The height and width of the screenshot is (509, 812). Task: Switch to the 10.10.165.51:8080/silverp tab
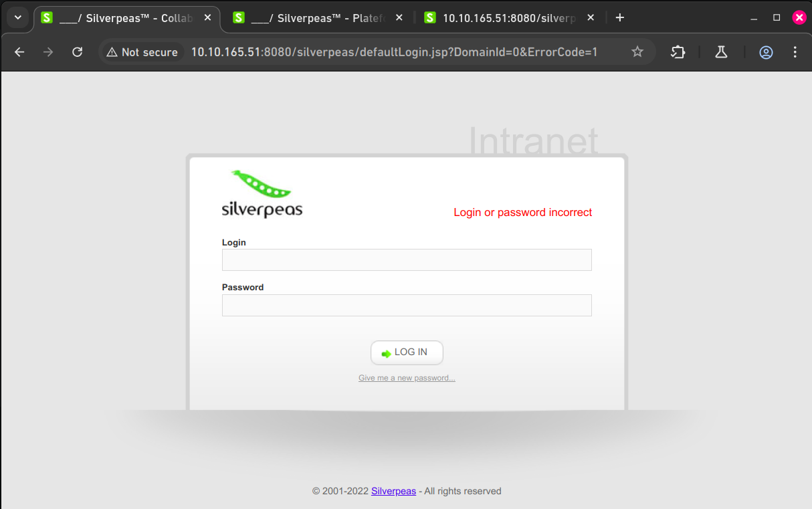[x=510, y=18]
